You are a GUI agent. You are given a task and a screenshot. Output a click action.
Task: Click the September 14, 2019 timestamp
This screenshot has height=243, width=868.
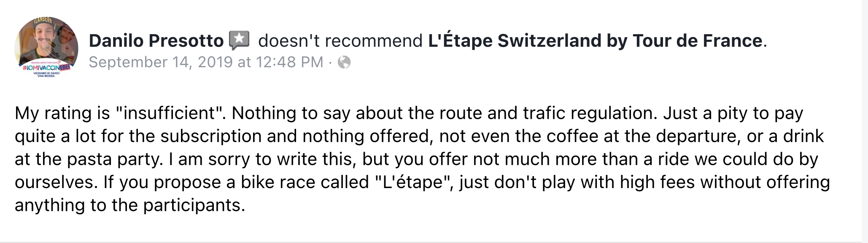coord(206,62)
